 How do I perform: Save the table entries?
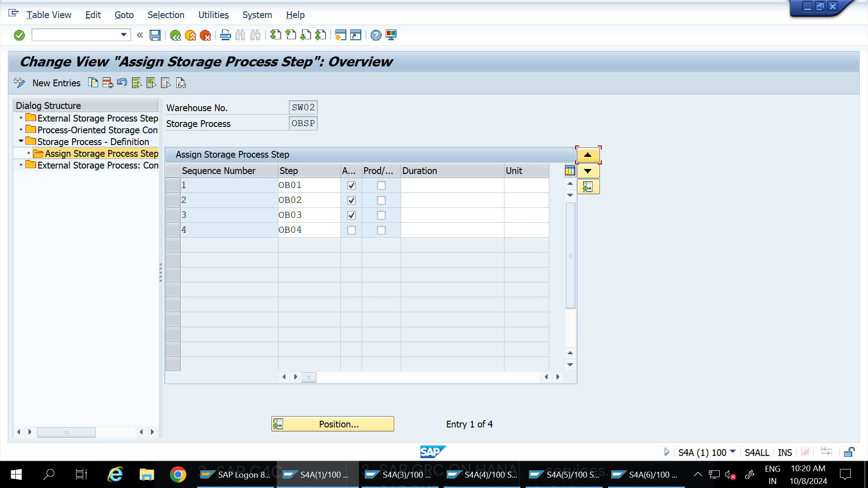tap(155, 35)
